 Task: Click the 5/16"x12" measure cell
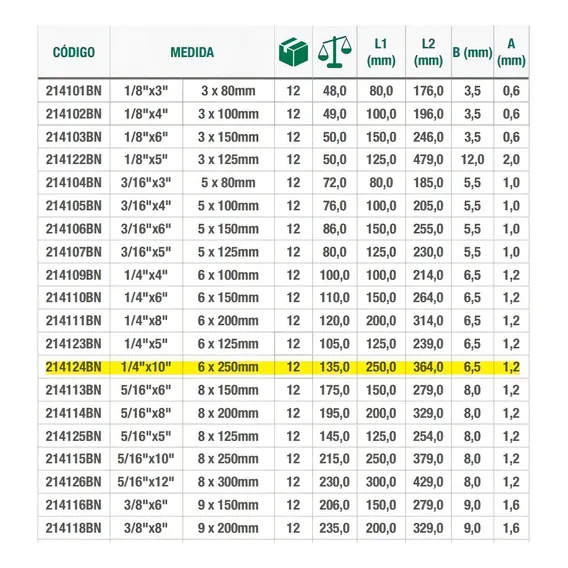click(x=146, y=482)
